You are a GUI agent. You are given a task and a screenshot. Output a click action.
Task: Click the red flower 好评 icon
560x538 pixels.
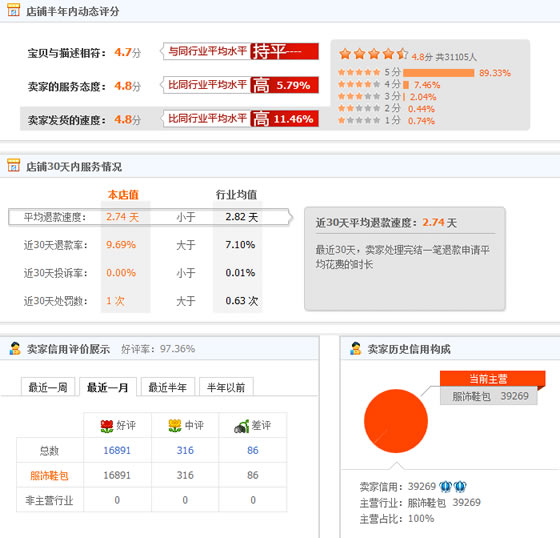coord(107,426)
